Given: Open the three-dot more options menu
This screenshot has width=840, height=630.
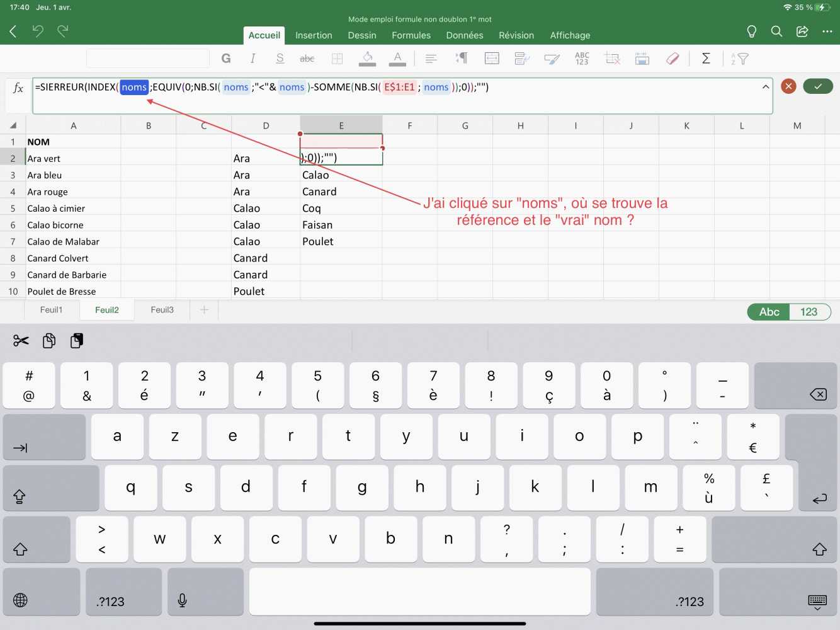Looking at the screenshot, I should (x=827, y=31).
